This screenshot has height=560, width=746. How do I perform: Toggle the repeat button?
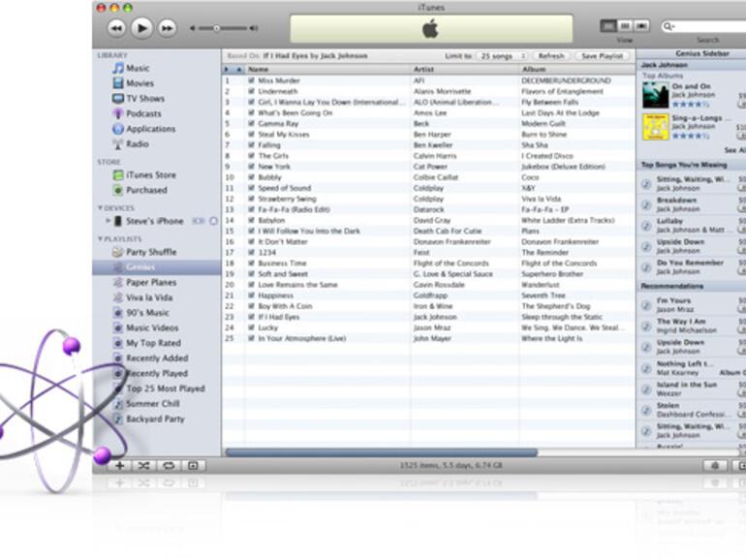tap(169, 466)
